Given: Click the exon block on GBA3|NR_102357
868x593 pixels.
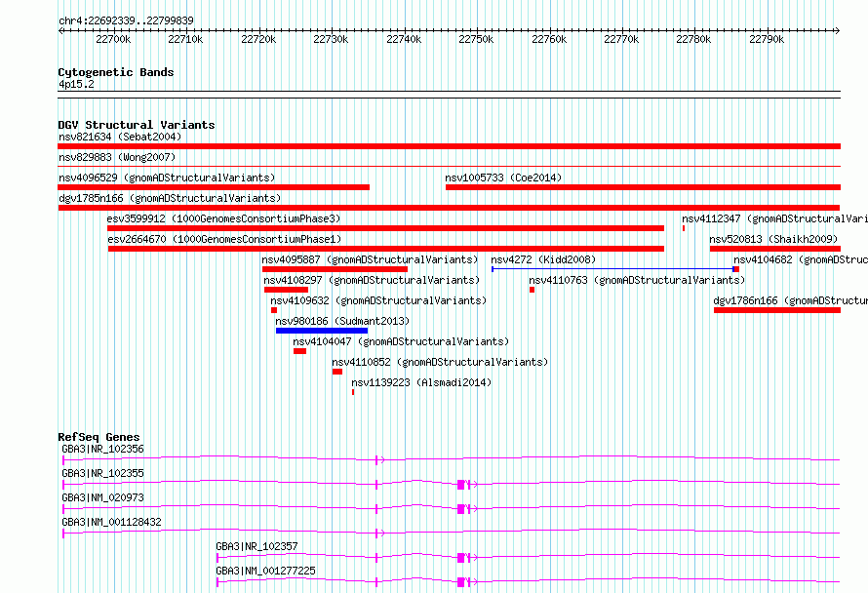Looking at the screenshot, I should pos(461,558).
